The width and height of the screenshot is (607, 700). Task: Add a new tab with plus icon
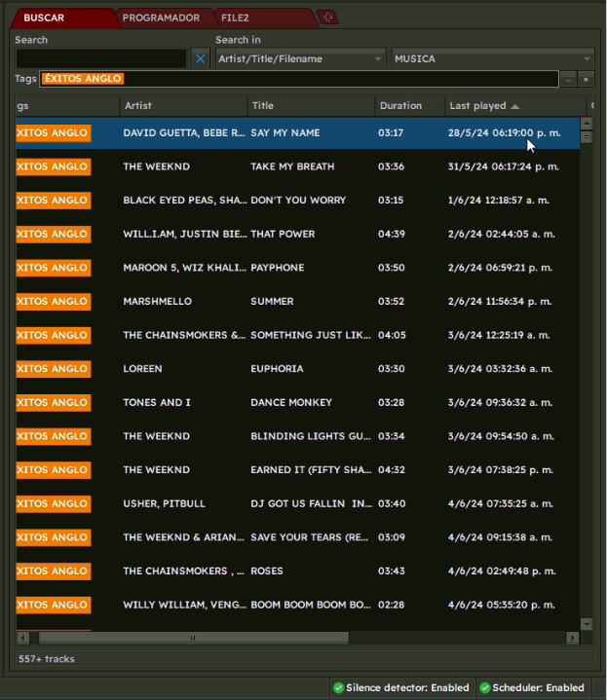coord(327,18)
